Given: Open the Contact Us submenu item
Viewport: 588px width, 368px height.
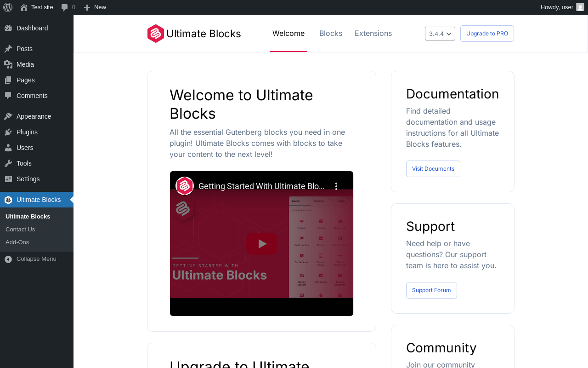Looking at the screenshot, I should click(20, 229).
